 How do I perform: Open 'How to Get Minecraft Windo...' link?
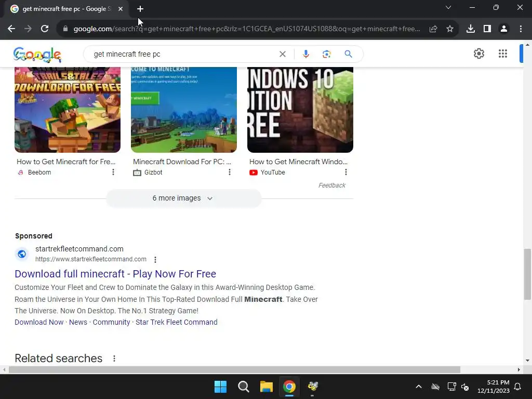click(x=299, y=162)
